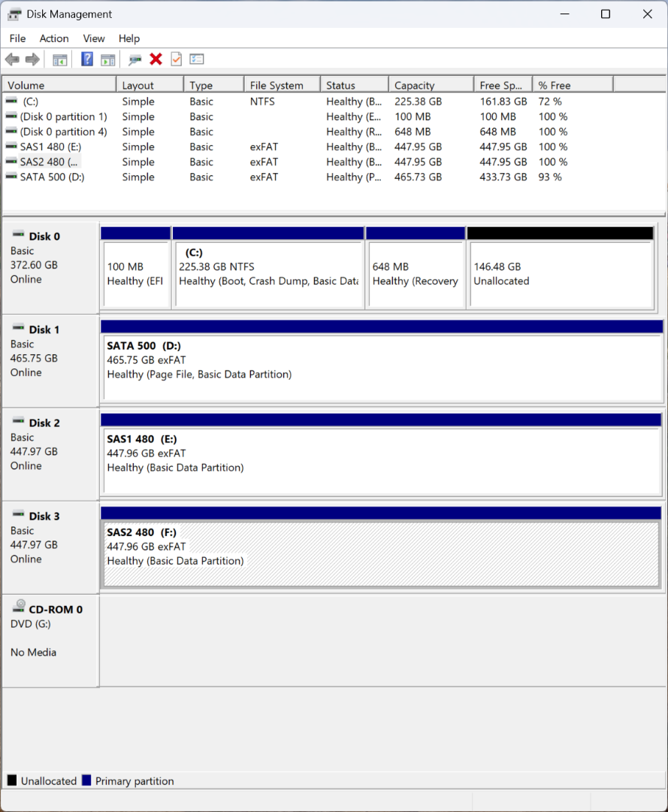Click the blue Primary partition legend swatch
The height and width of the screenshot is (812, 668).
click(86, 780)
